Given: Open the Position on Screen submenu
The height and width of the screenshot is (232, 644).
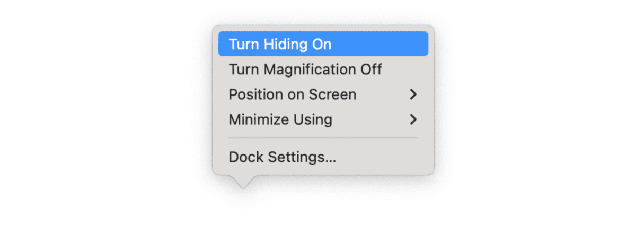Looking at the screenshot, I should coord(292,94).
